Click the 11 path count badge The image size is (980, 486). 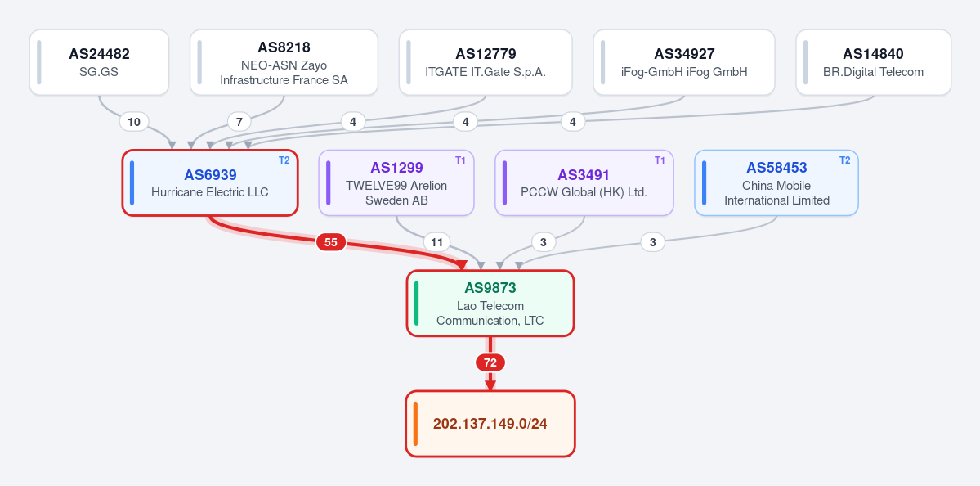437,242
